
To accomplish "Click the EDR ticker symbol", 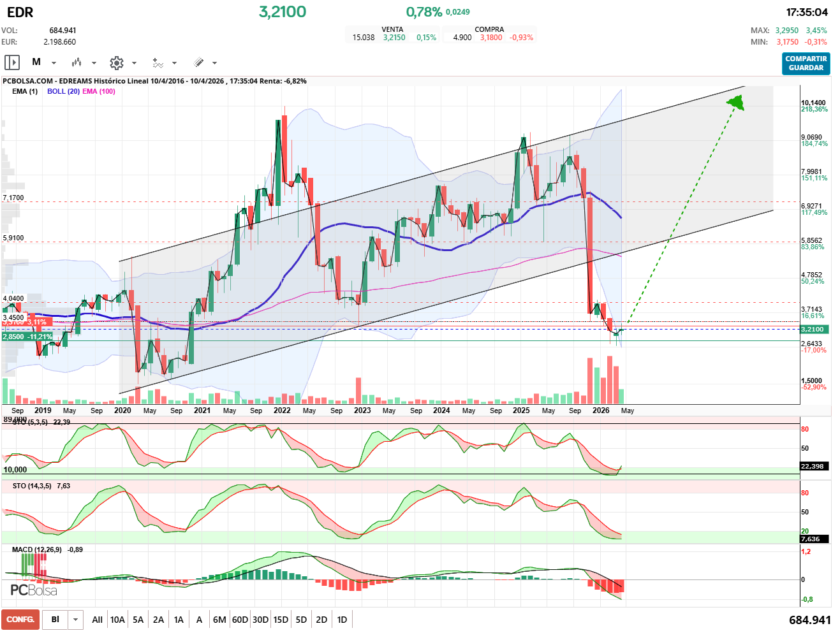I will click(x=20, y=12).
